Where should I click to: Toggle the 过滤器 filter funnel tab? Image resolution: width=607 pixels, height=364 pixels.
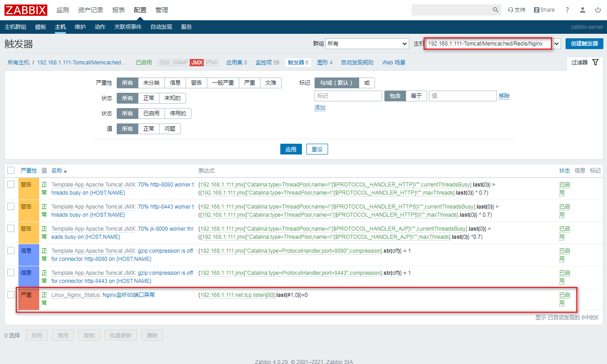pos(584,63)
